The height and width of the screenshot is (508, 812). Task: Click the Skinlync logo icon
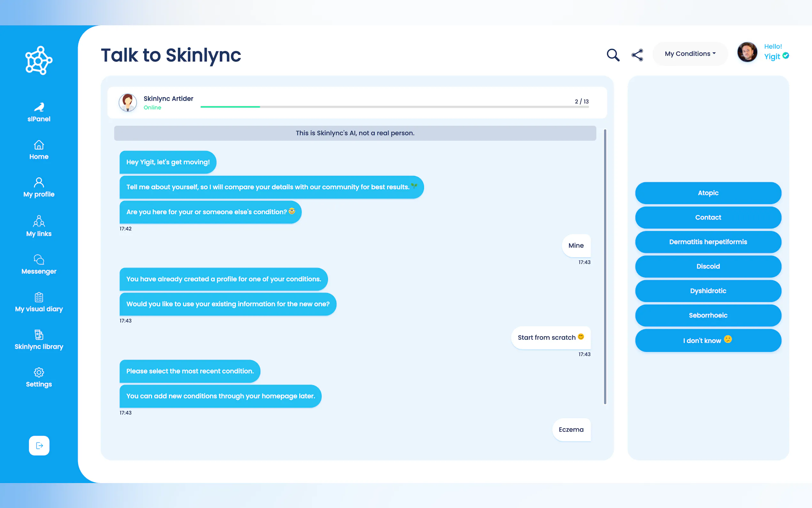point(39,60)
